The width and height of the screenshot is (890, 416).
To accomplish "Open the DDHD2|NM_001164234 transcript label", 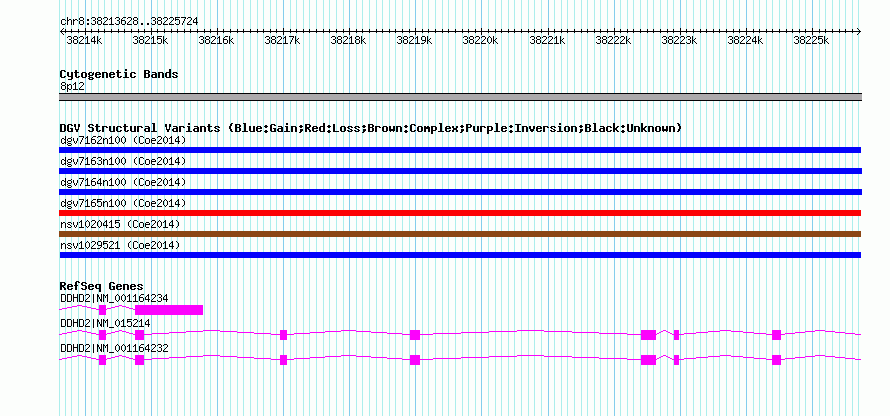I will click(x=114, y=298).
